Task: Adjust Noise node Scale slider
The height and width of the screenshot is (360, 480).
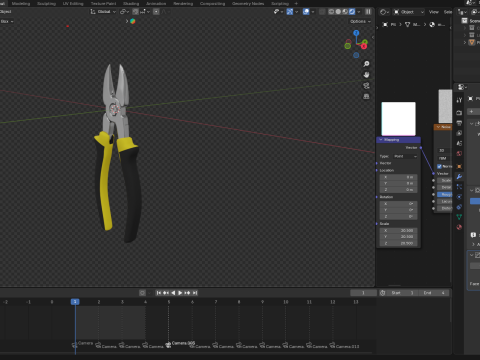Action: point(445,180)
